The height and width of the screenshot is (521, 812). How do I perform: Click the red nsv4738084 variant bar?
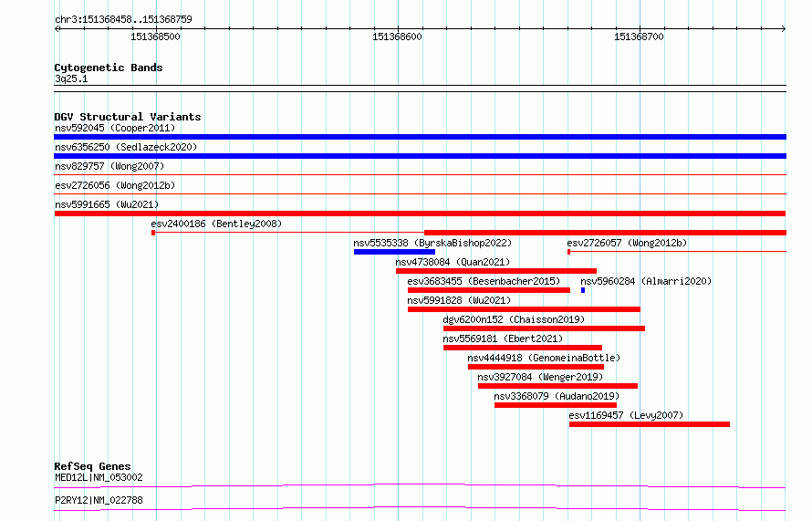pos(496,271)
